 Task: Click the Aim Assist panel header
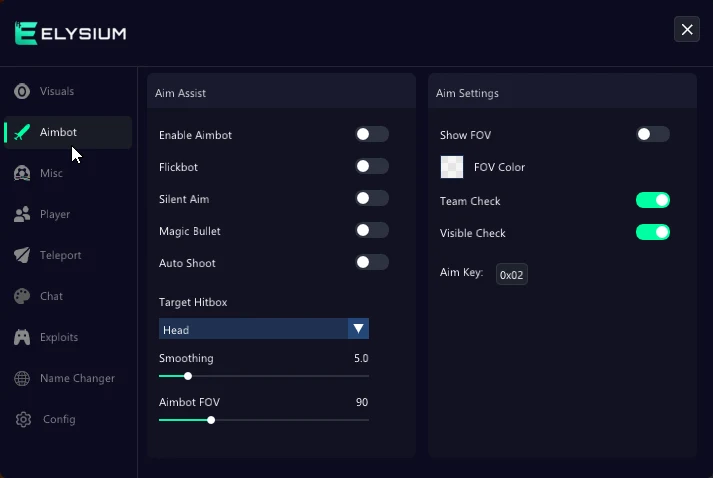click(x=281, y=93)
